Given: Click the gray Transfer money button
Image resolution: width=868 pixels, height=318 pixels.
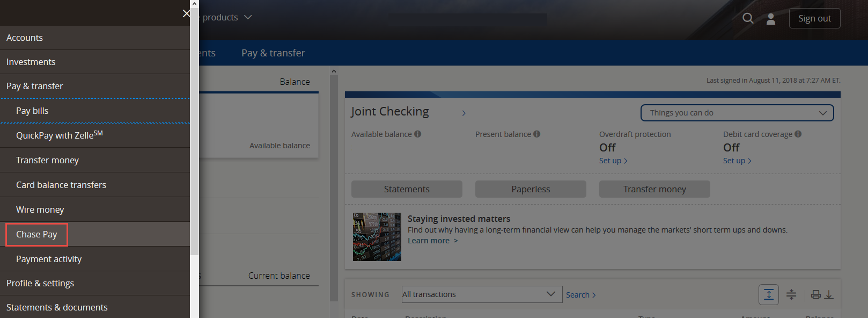Looking at the screenshot, I should coord(654,189).
